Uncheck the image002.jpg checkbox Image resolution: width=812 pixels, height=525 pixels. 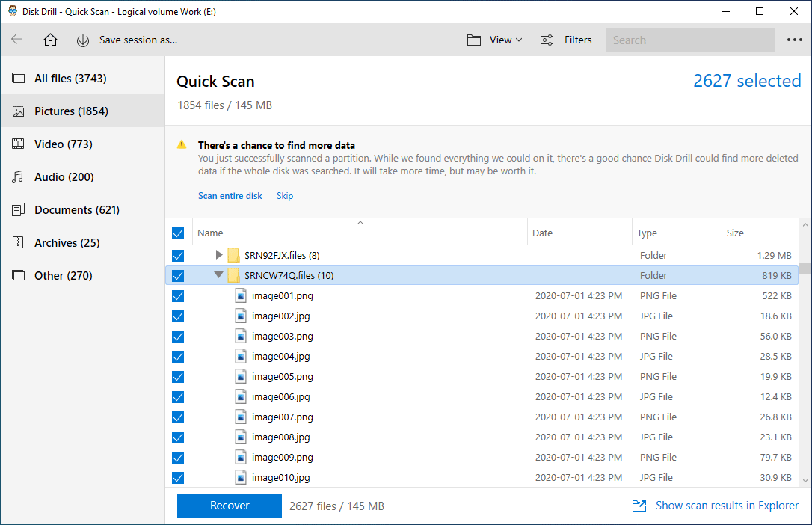(x=178, y=316)
